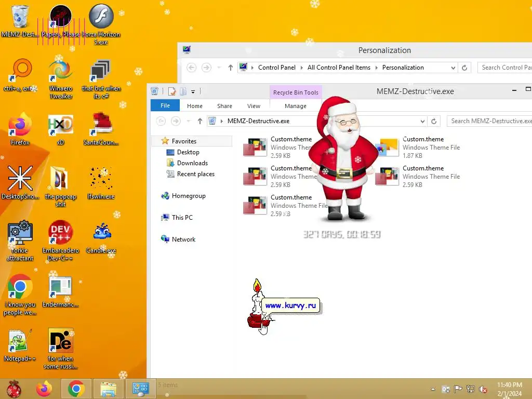The height and width of the screenshot is (399, 532).
Task: Open Explorer recent locations dropdown arrow
Action: pyautogui.click(x=189, y=121)
